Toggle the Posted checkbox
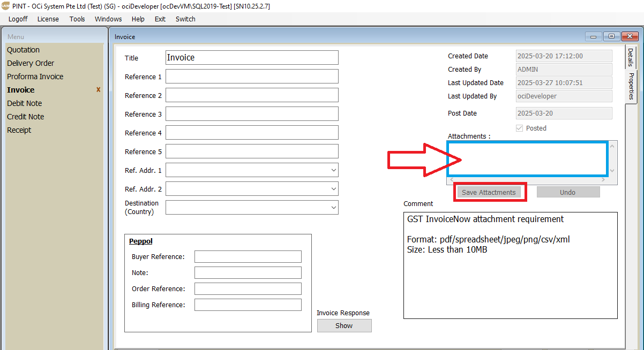 (x=519, y=128)
